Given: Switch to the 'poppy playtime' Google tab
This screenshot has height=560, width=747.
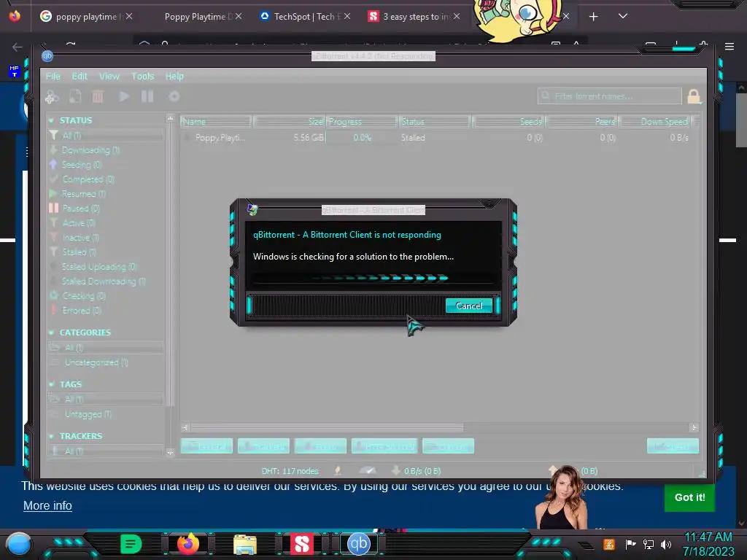Looking at the screenshot, I should [86, 17].
